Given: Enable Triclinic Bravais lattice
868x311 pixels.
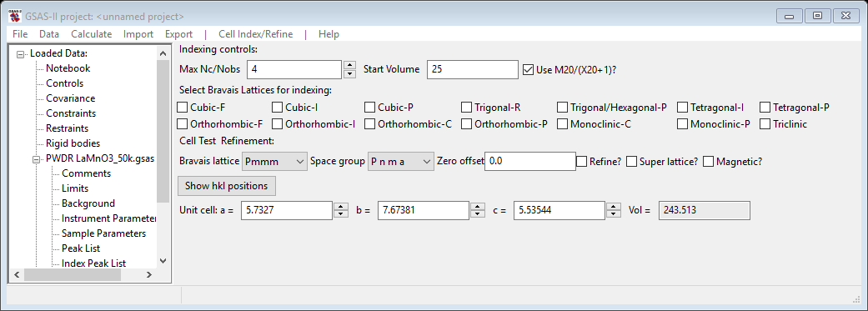Looking at the screenshot, I should click(x=765, y=124).
